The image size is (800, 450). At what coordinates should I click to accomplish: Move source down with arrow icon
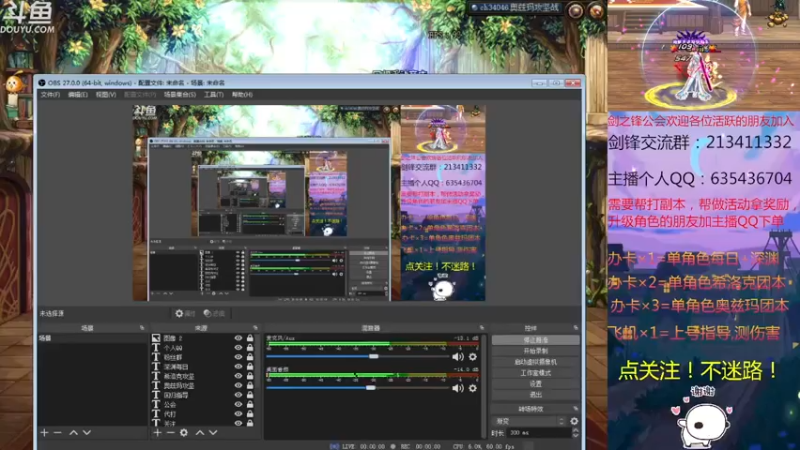213,433
